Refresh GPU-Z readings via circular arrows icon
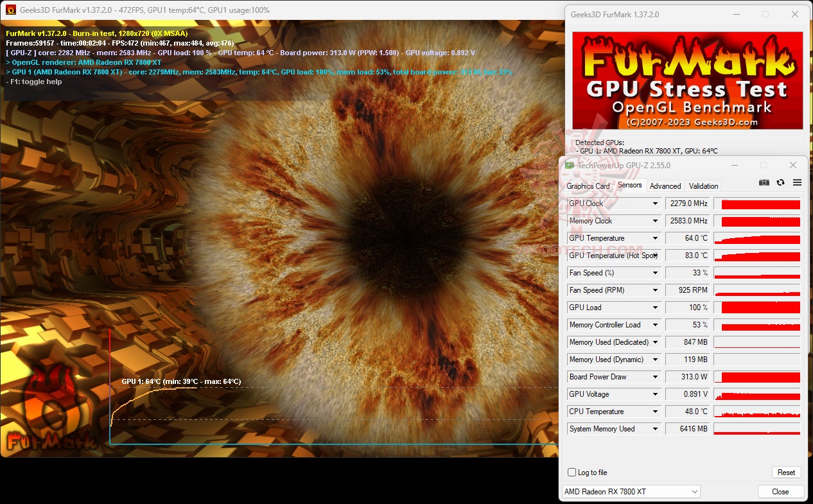Image resolution: width=813 pixels, height=504 pixels. coord(780,182)
